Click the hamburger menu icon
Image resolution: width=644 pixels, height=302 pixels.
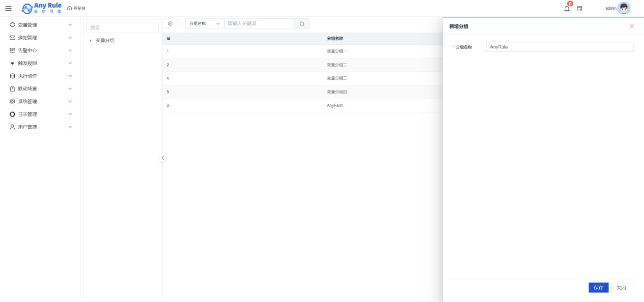8,9
